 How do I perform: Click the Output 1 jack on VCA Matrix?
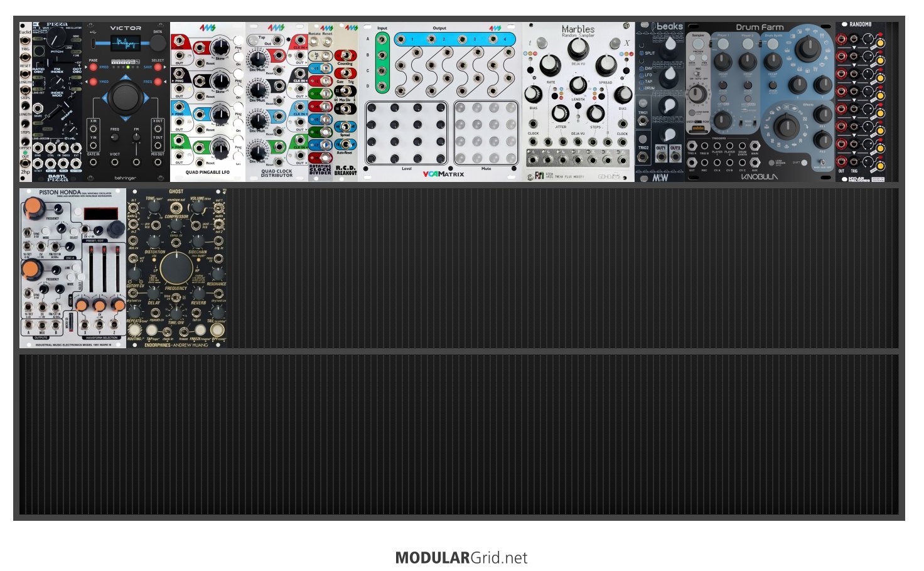401,40
